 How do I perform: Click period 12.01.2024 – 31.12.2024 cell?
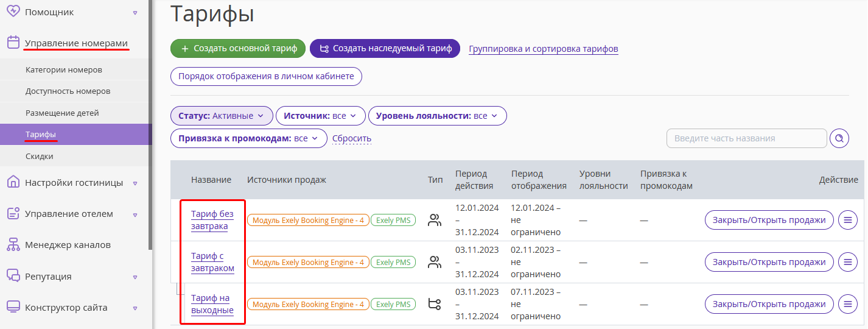pos(477,220)
